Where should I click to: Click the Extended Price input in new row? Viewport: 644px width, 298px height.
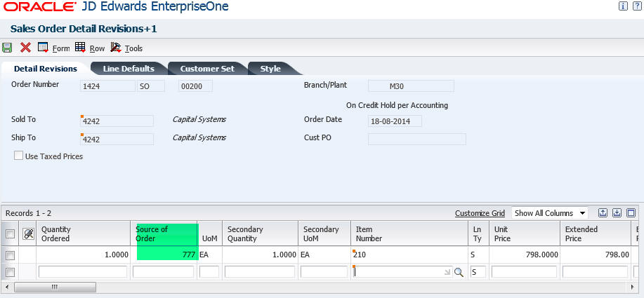point(595,272)
